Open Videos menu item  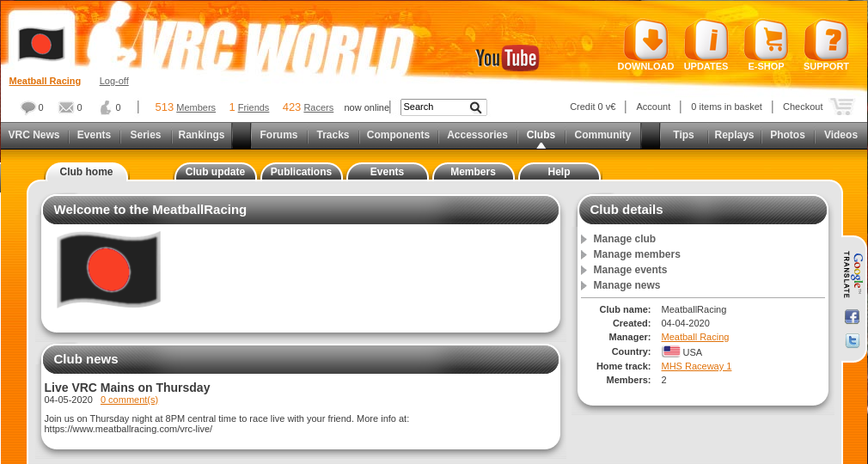pos(840,135)
